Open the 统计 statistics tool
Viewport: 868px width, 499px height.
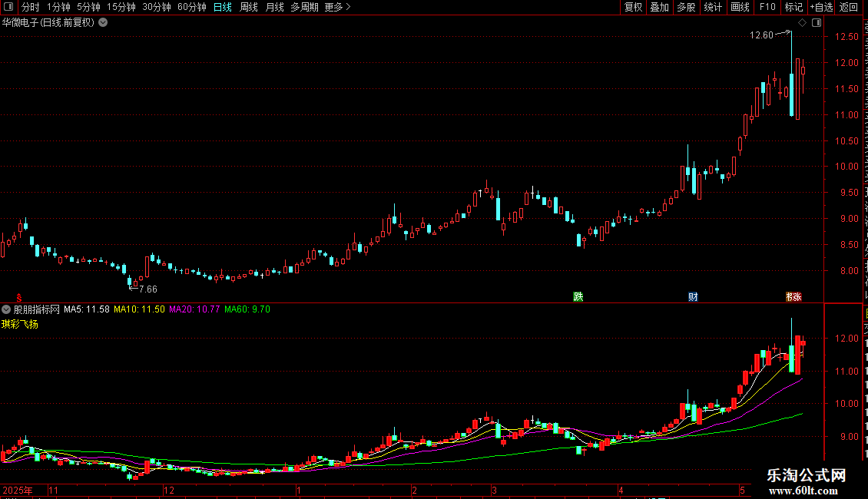(713, 7)
